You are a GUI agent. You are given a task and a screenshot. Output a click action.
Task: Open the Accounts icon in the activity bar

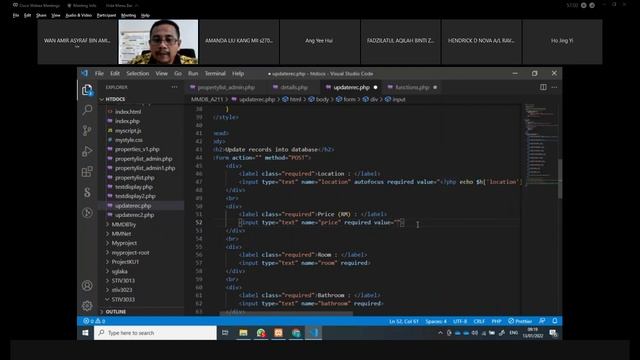pyautogui.click(x=87, y=285)
